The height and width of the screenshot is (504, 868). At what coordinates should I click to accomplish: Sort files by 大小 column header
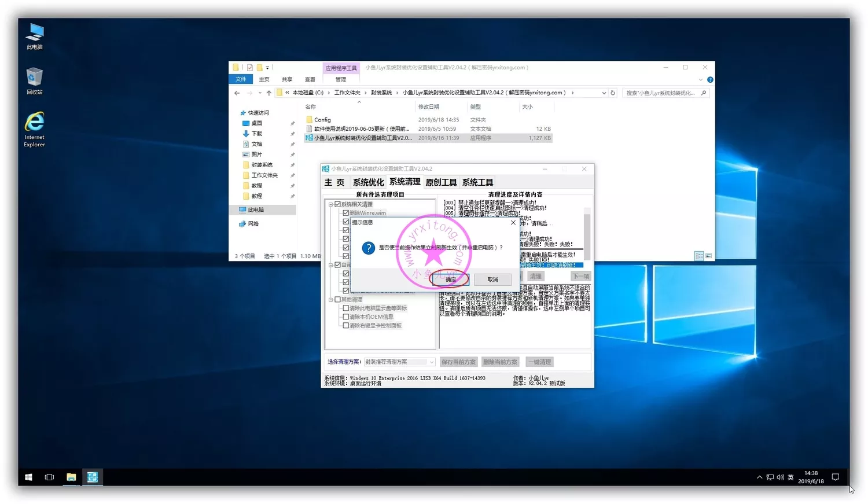point(527,107)
